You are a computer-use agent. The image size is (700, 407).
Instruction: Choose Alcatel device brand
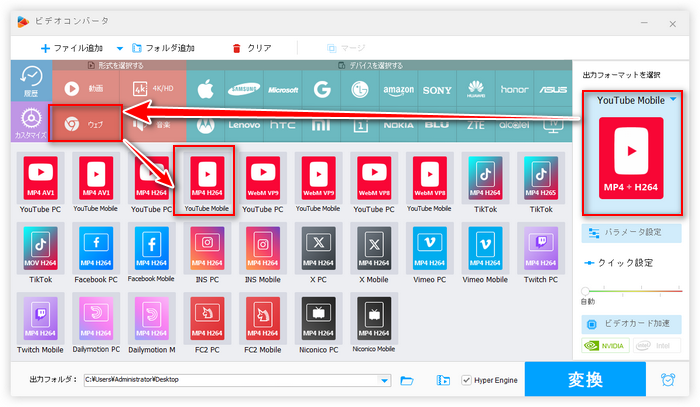click(x=514, y=125)
